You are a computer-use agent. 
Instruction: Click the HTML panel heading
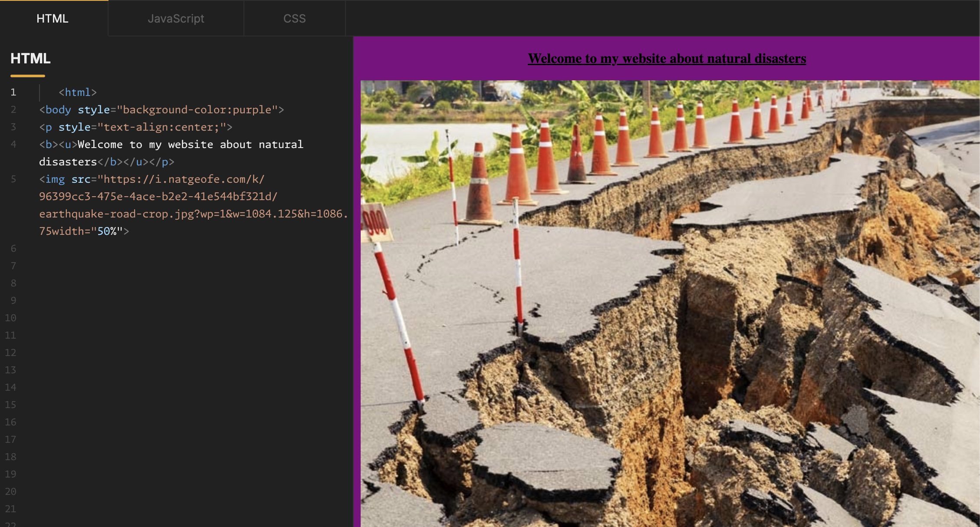[x=30, y=59]
